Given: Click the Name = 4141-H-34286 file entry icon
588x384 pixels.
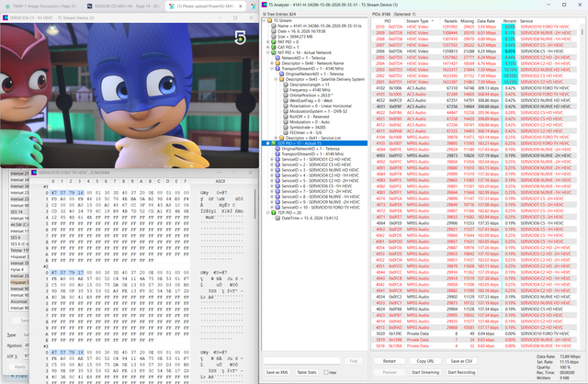Looking at the screenshot, I should tap(274, 26).
